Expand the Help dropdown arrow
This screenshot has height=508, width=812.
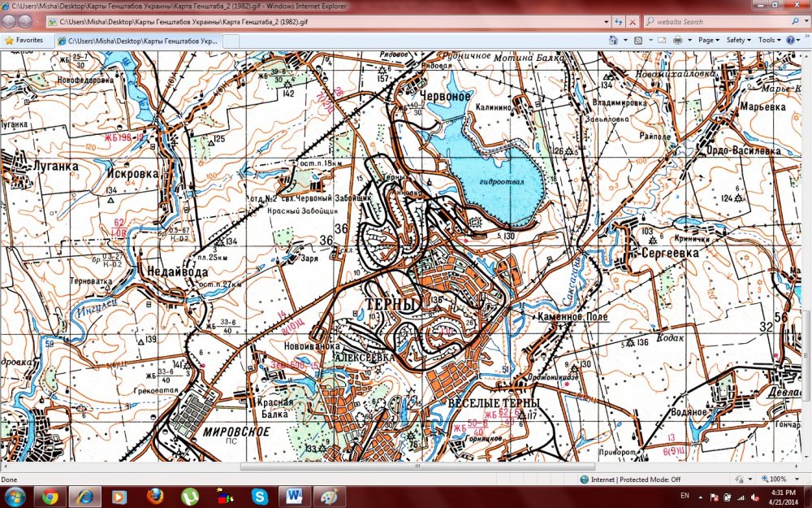click(800, 40)
